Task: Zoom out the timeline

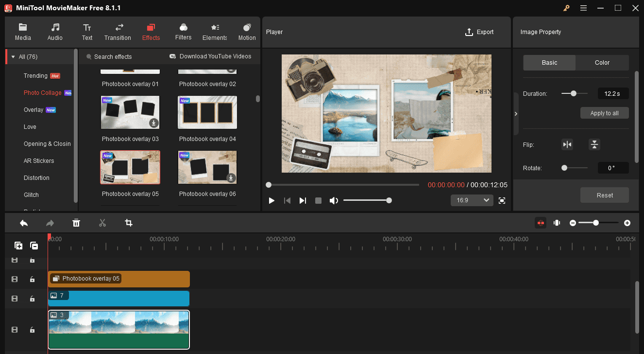Action: pyautogui.click(x=573, y=223)
